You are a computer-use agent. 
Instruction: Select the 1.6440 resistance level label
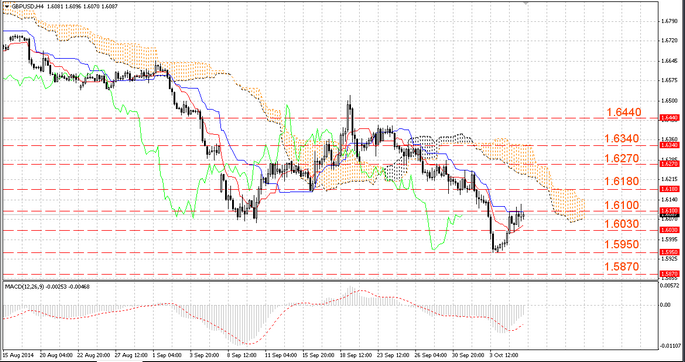pos(623,112)
